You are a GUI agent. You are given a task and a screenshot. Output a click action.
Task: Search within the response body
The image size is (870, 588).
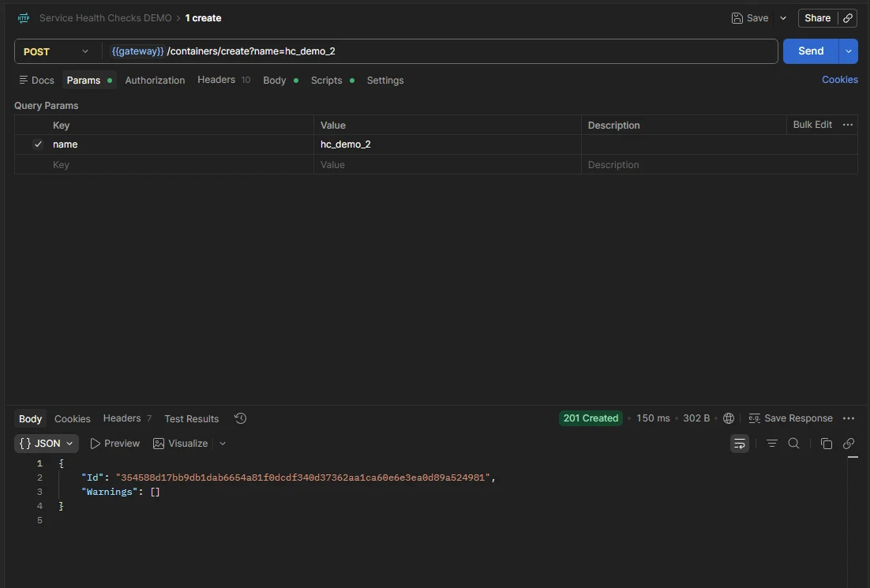[794, 444]
